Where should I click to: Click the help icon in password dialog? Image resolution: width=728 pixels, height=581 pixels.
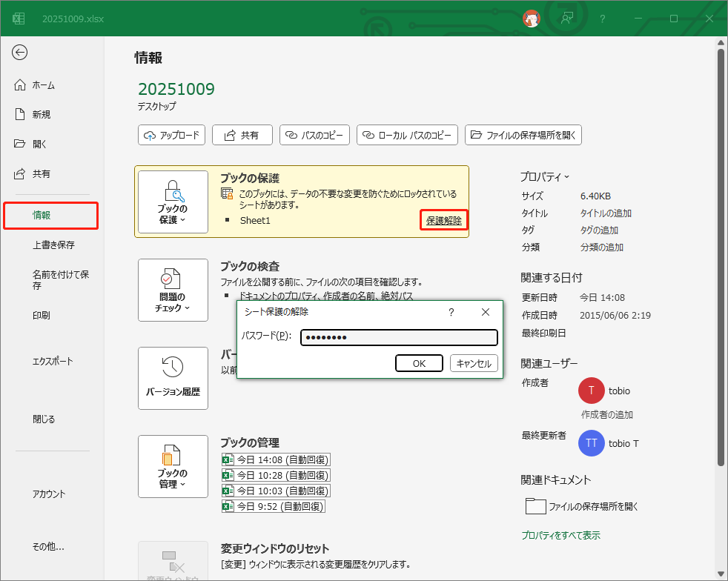(x=451, y=312)
